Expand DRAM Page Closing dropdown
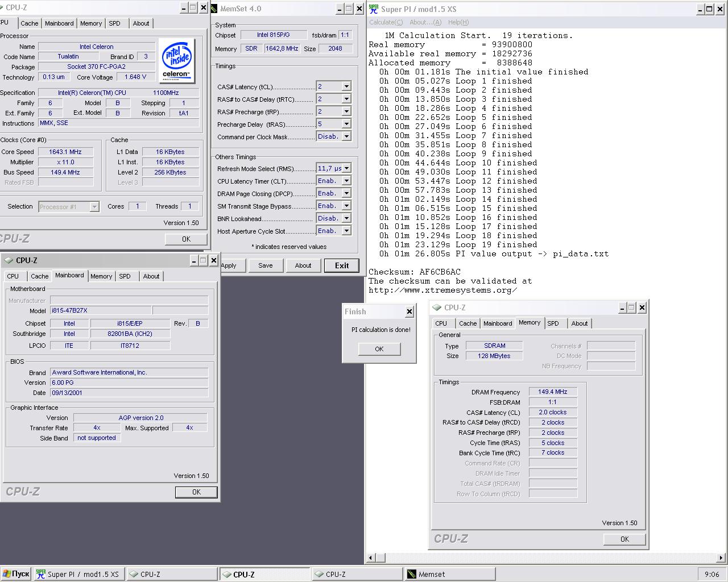Screen dimensions: 728x582 click(346, 193)
